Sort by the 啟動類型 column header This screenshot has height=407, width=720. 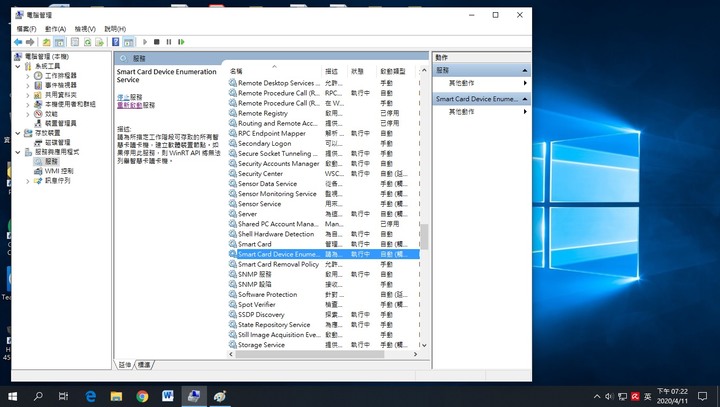396,71
